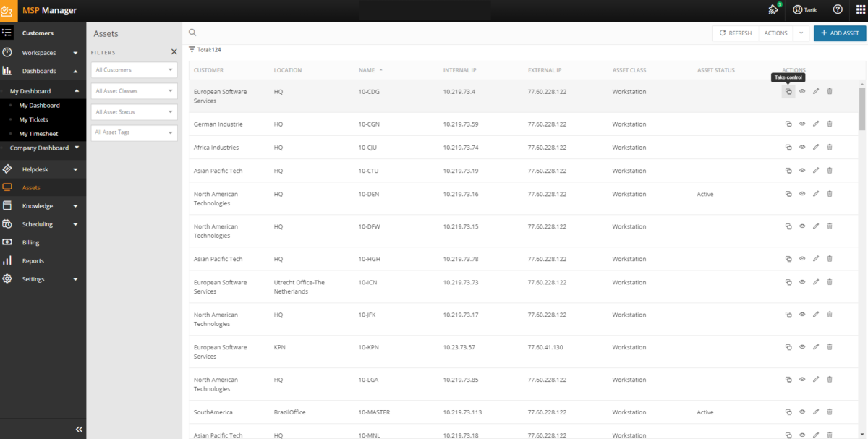Click Take control icon for 10-CDG
This screenshot has height=439, width=868.
788,91
